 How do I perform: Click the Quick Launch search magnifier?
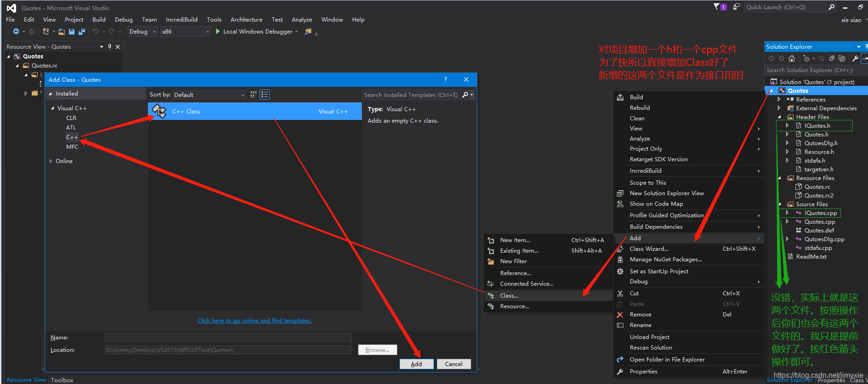click(831, 7)
